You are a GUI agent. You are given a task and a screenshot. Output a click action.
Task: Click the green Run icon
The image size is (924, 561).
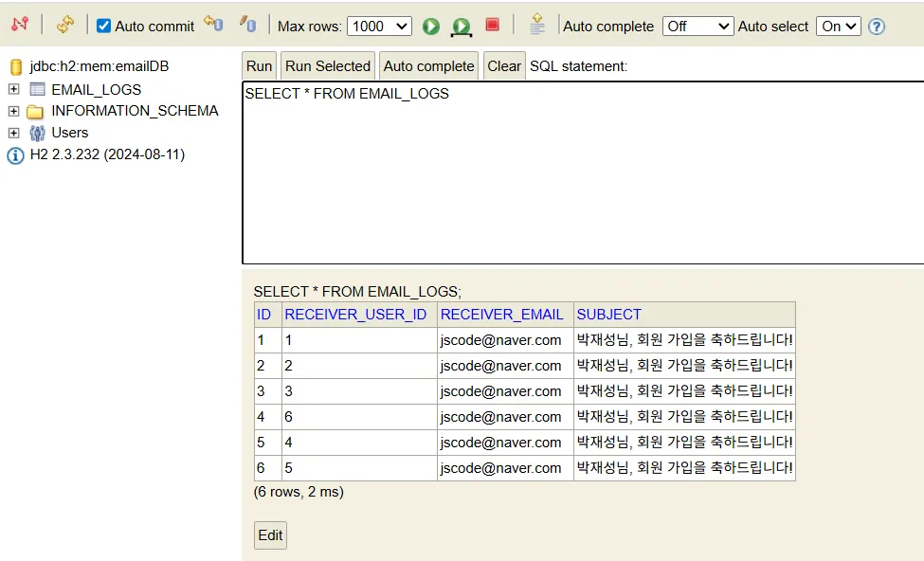(431, 27)
